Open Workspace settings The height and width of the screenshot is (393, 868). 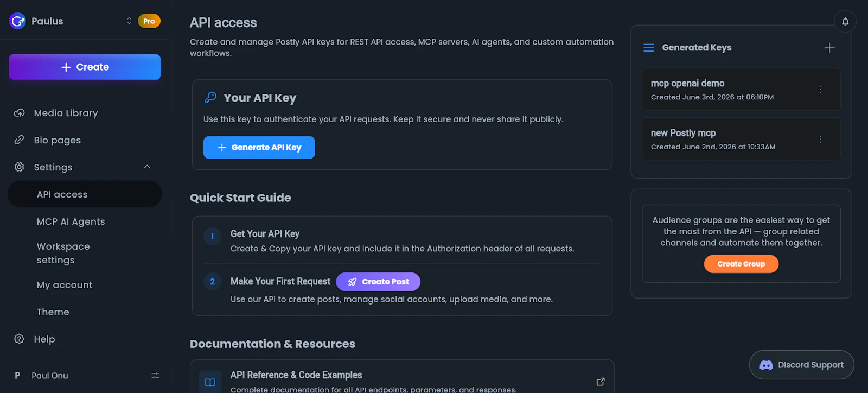[63, 253]
